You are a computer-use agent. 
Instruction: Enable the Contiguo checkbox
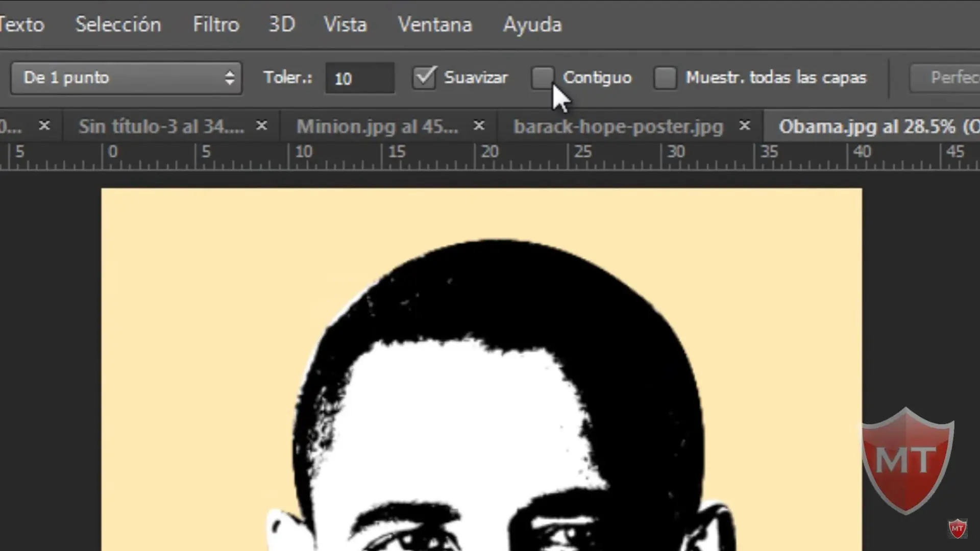[x=542, y=78]
